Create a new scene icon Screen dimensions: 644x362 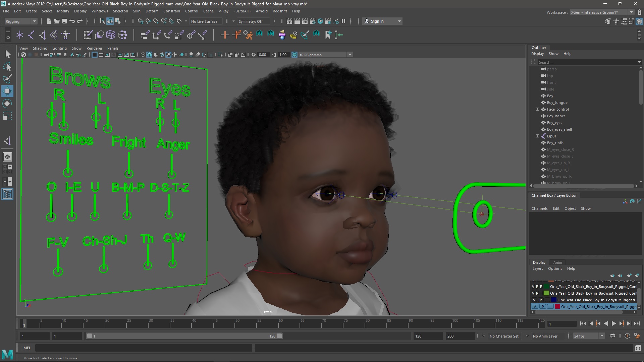[x=49, y=21]
